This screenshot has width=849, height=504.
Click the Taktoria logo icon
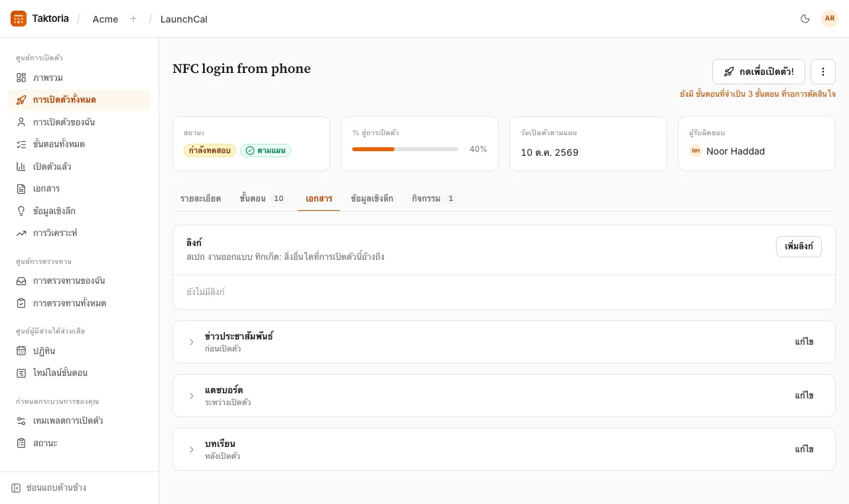point(19,19)
